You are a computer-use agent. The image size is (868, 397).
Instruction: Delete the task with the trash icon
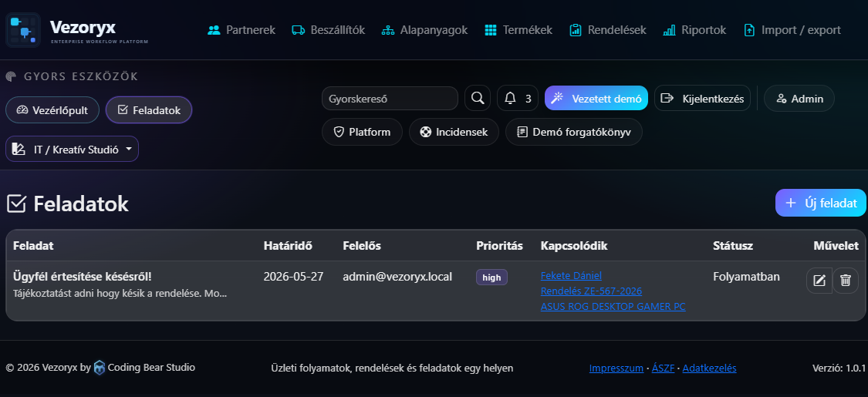846,281
